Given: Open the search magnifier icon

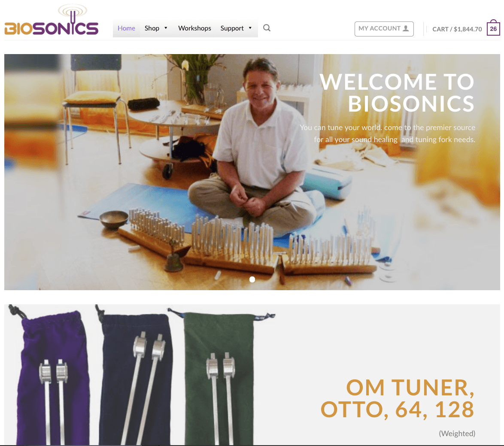Looking at the screenshot, I should coord(267,28).
